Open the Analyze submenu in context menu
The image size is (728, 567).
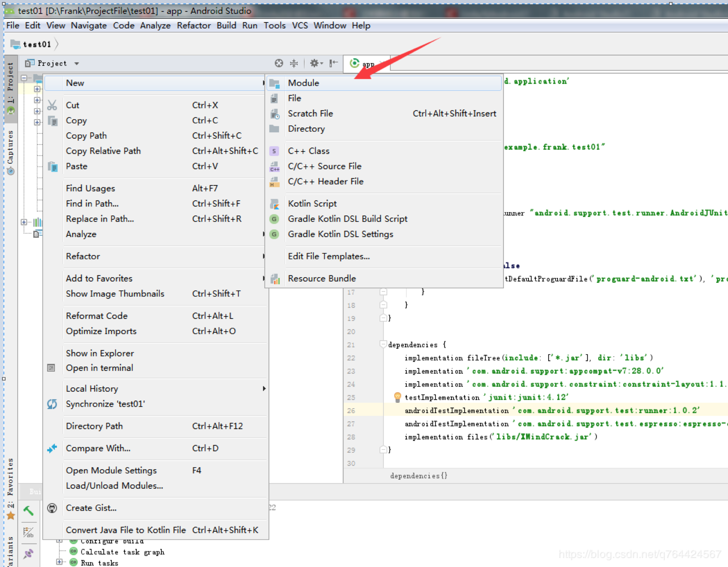[x=155, y=234]
